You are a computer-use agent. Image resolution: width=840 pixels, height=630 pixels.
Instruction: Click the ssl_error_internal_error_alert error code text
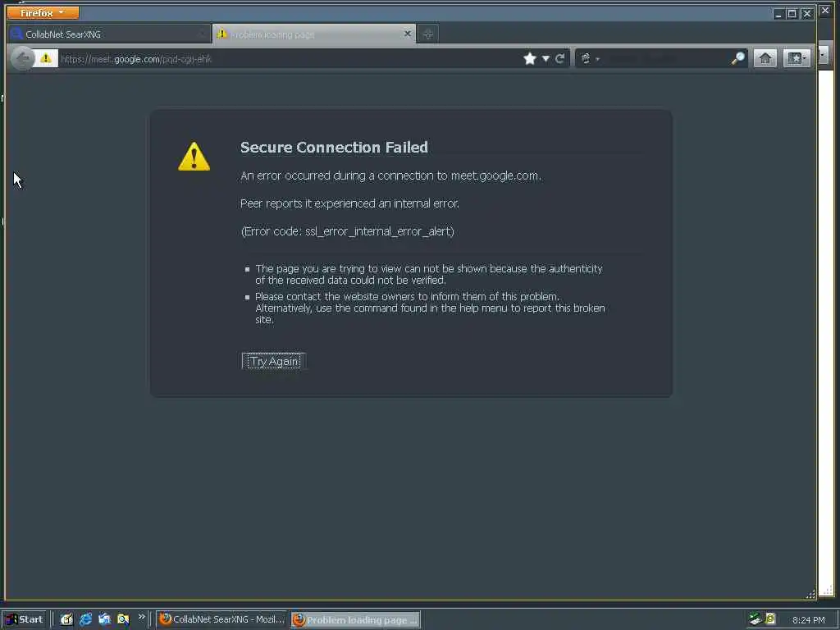(379, 231)
